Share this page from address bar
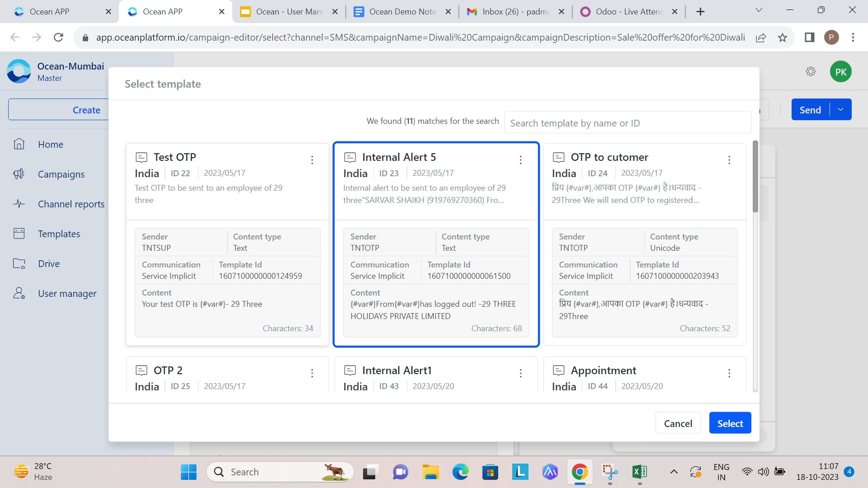This screenshot has height=488, width=868. pyautogui.click(x=761, y=38)
